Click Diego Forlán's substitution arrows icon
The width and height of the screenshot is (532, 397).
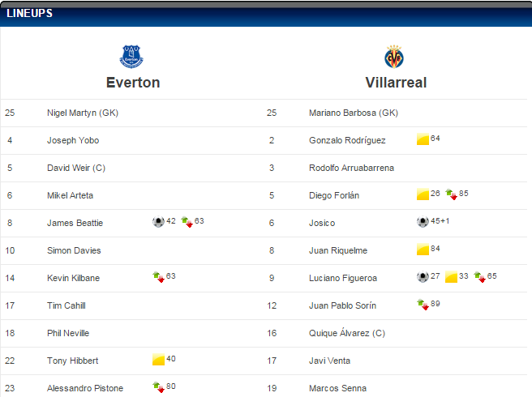pyautogui.click(x=451, y=194)
